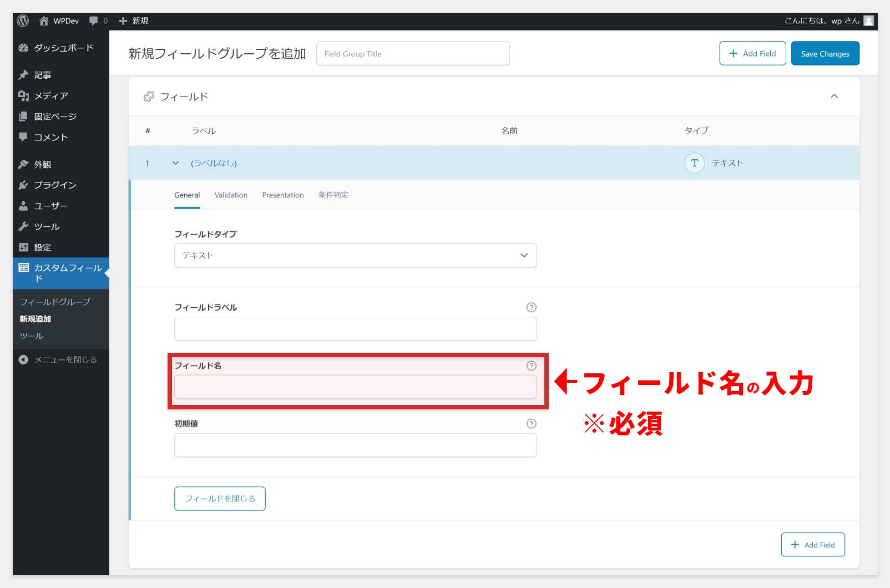The width and height of the screenshot is (890, 588).
Task: Show help for 初期値
Action: coord(531,424)
